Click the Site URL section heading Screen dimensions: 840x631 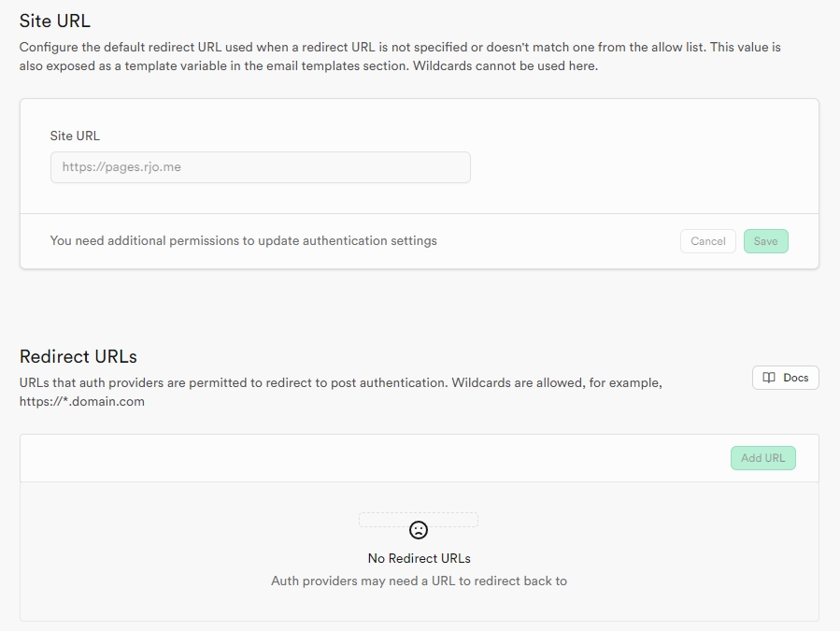click(55, 21)
